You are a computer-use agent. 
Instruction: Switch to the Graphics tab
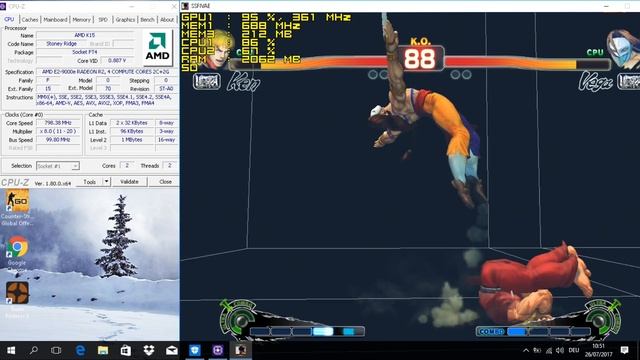coord(125,19)
